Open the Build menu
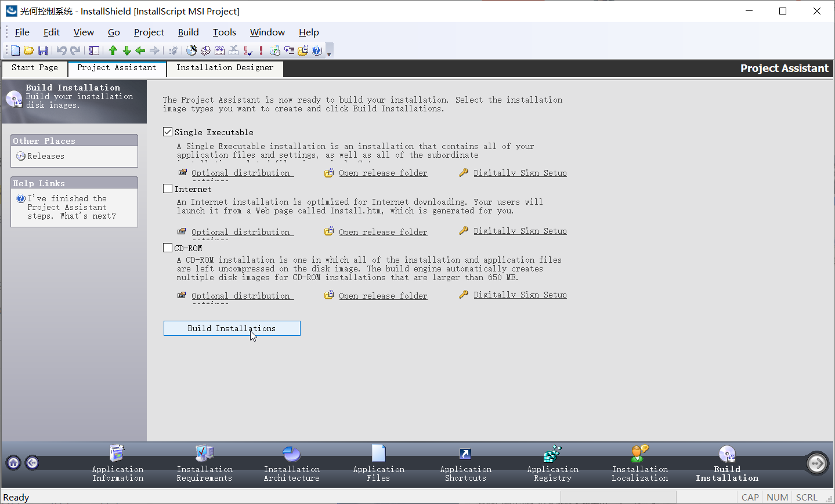This screenshot has height=504, width=835. (x=188, y=32)
